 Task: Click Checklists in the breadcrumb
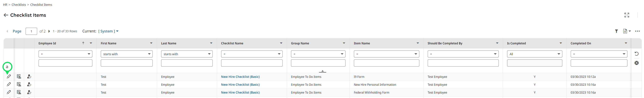(19, 5)
